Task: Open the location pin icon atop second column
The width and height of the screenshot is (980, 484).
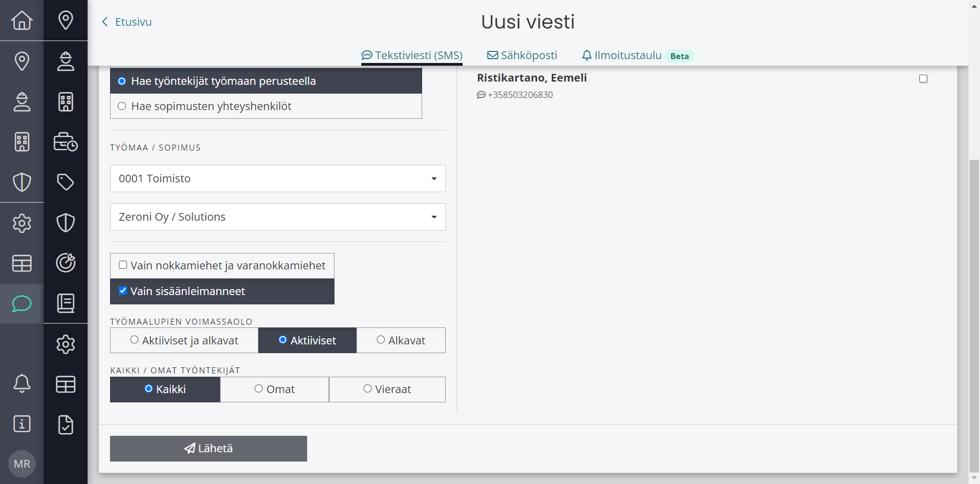Action: pos(66,20)
